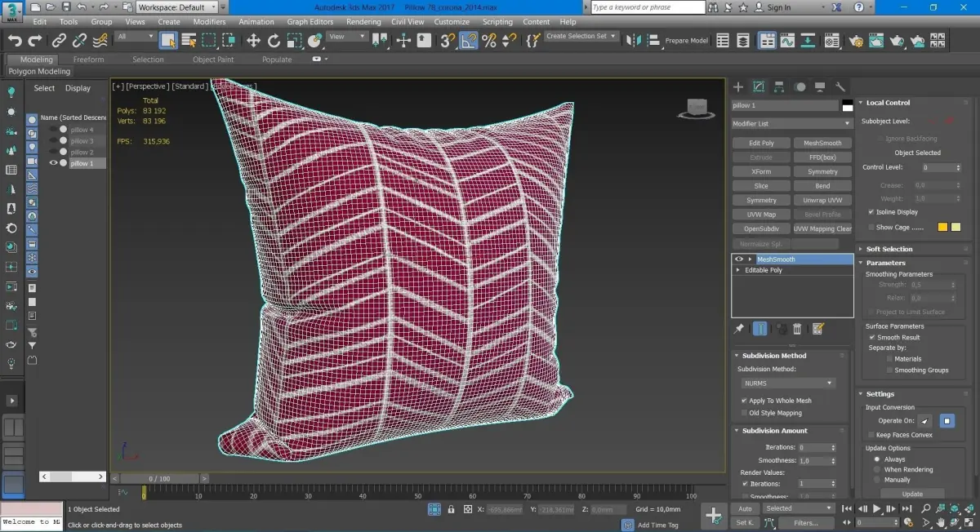
Task: Select the When Rendering update option
Action: click(x=877, y=470)
